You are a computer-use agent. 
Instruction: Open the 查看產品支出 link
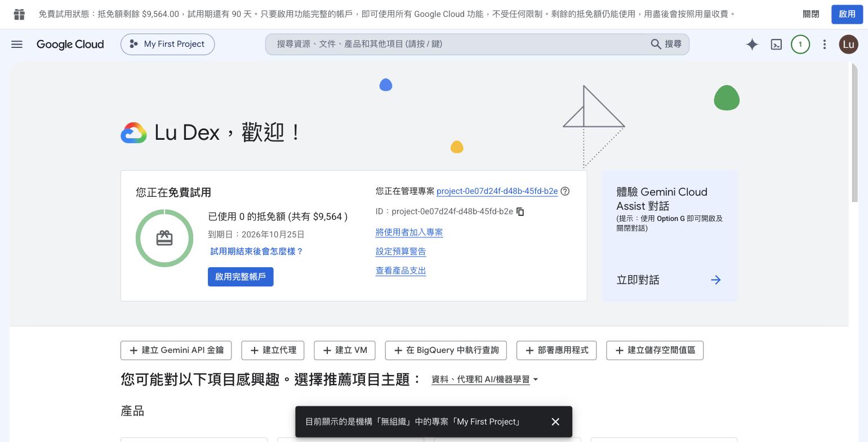tap(401, 271)
